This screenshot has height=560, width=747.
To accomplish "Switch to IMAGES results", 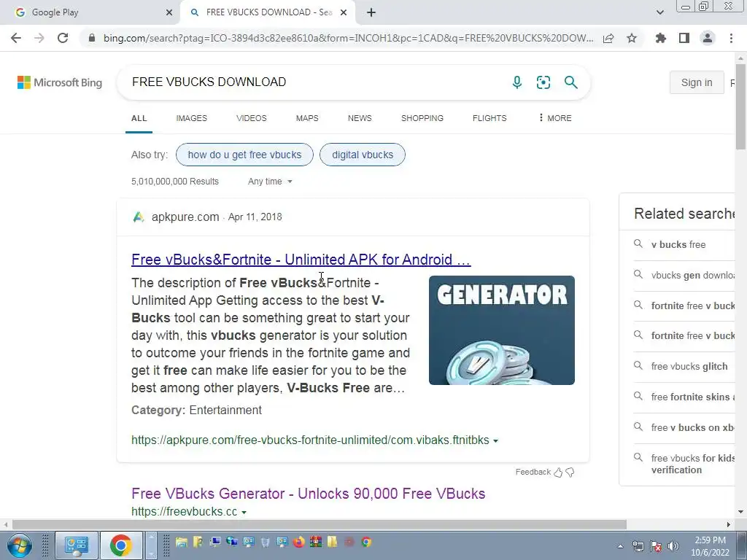I will [x=192, y=118].
